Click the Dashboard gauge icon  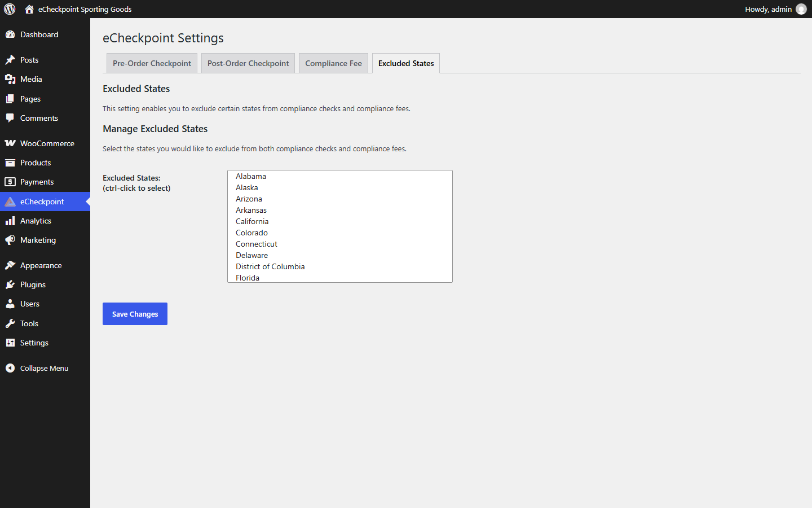click(x=10, y=34)
